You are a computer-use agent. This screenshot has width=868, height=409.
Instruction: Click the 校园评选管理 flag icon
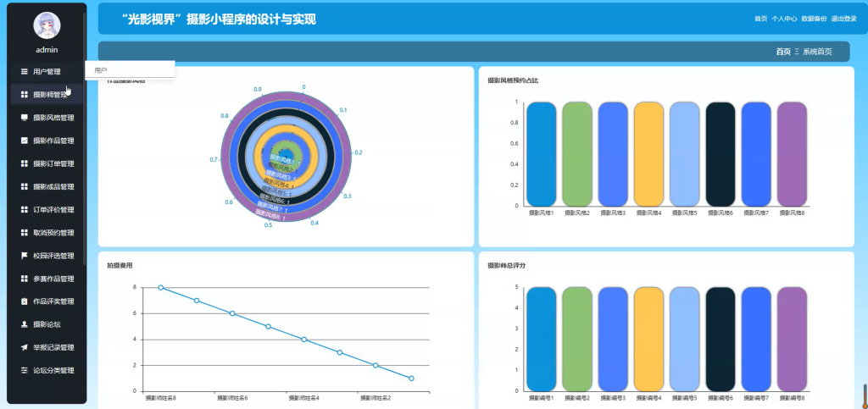pos(25,256)
